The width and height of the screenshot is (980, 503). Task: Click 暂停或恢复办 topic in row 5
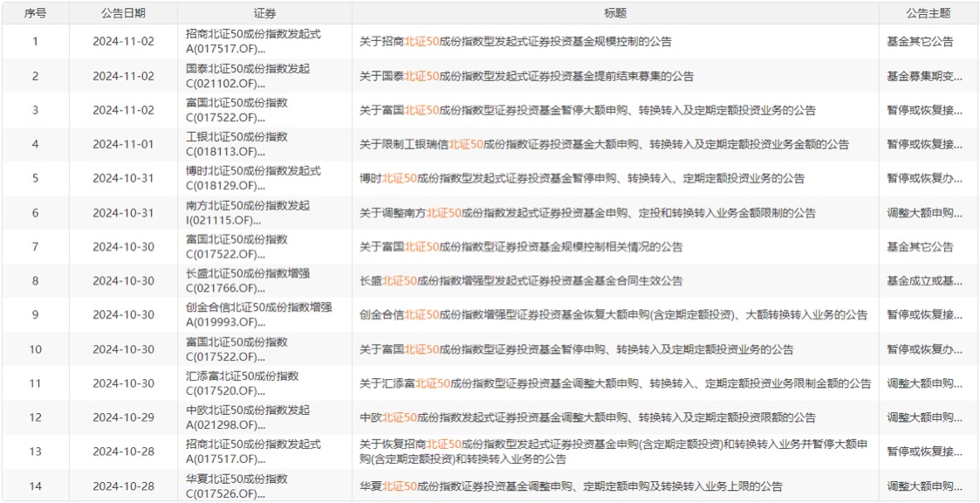click(x=924, y=178)
